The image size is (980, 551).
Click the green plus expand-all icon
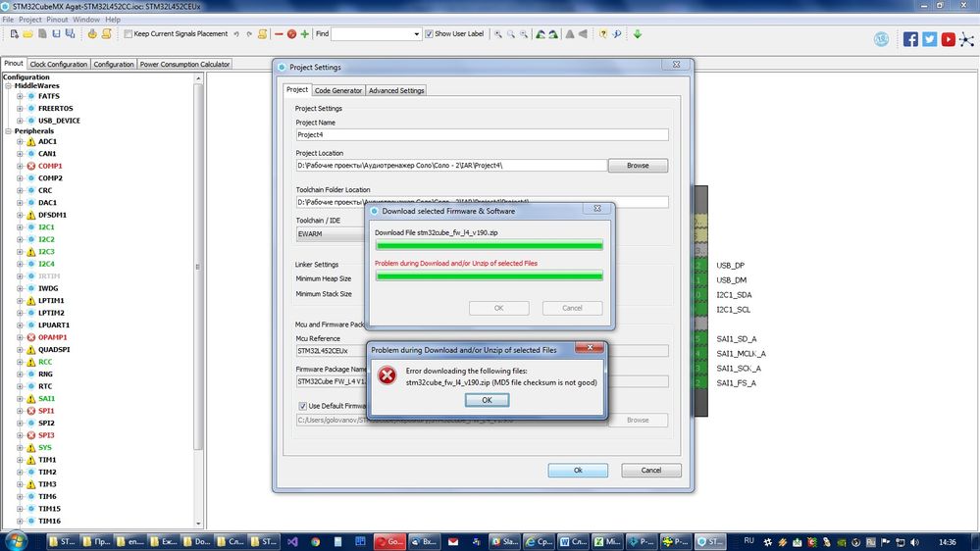[x=304, y=33]
